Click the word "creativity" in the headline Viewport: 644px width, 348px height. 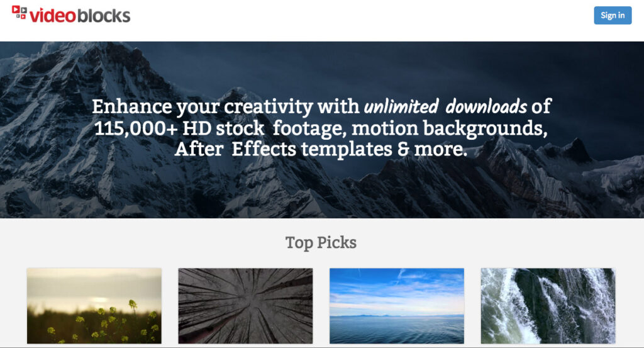click(269, 107)
